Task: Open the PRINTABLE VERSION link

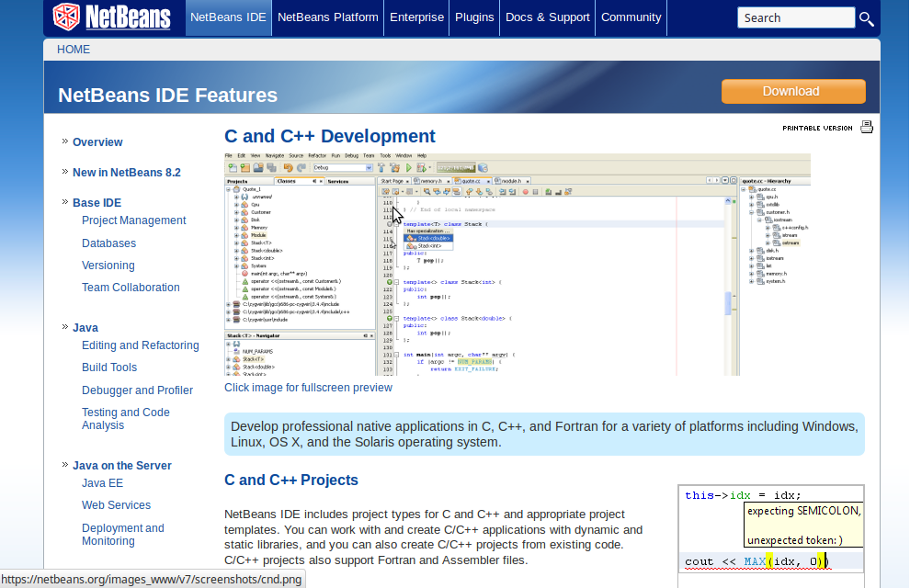Action: click(x=817, y=128)
